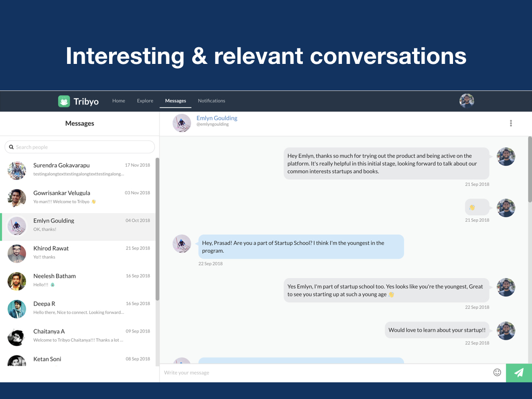Send message with paper plane button
532x399 pixels.
click(x=519, y=373)
